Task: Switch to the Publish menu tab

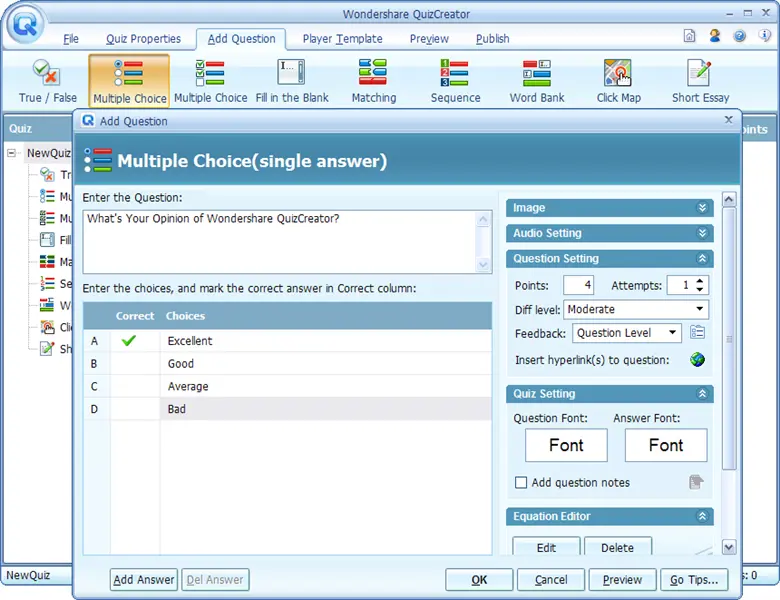Action: point(492,39)
